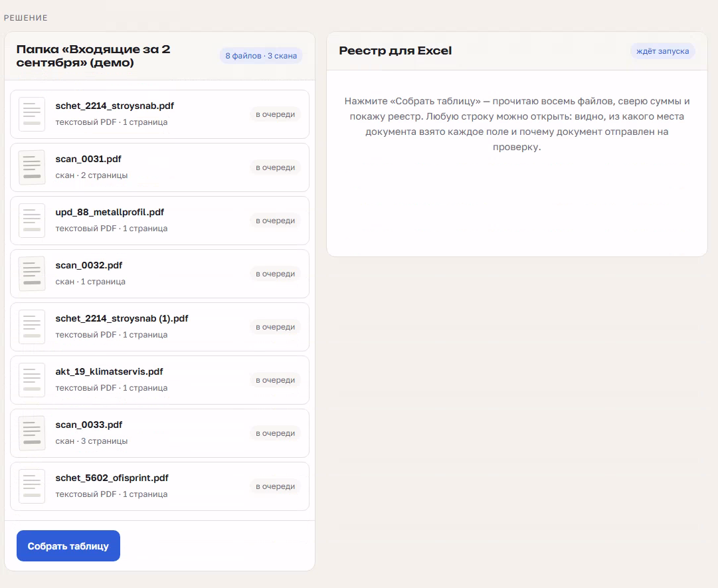Select the file name scan_0032.pdf
The height and width of the screenshot is (588, 718).
point(89,265)
